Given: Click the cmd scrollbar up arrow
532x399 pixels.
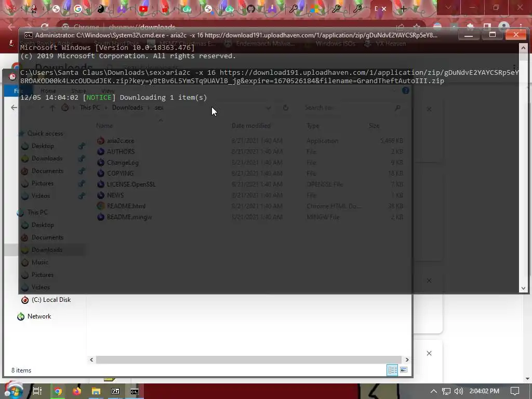Looking at the screenshot, I should (523, 48).
